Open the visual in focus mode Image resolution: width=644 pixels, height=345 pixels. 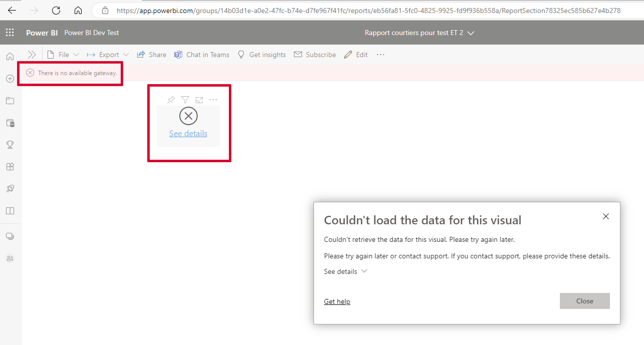pos(199,100)
